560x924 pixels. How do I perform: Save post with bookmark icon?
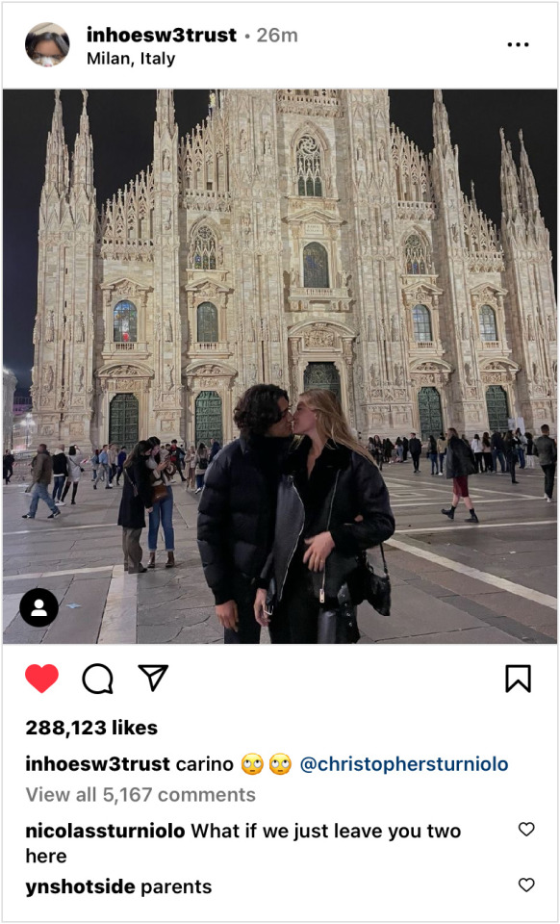(x=519, y=679)
